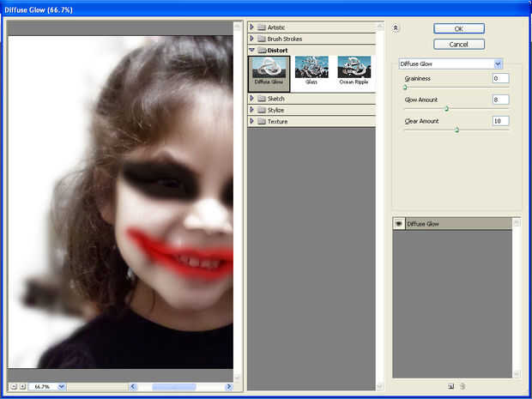Click the Graininess label
The image size is (532, 399).
pos(418,79)
